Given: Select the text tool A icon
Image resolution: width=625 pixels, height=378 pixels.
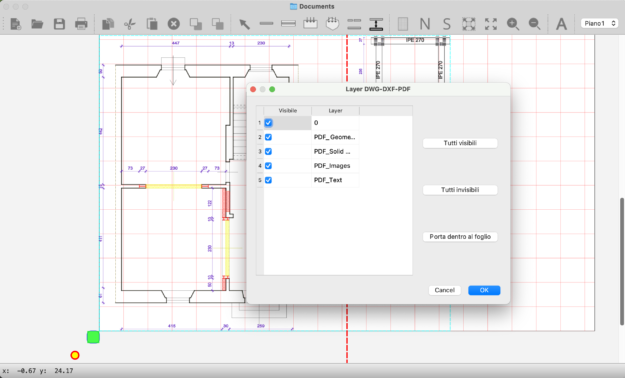Looking at the screenshot, I should click(x=561, y=24).
